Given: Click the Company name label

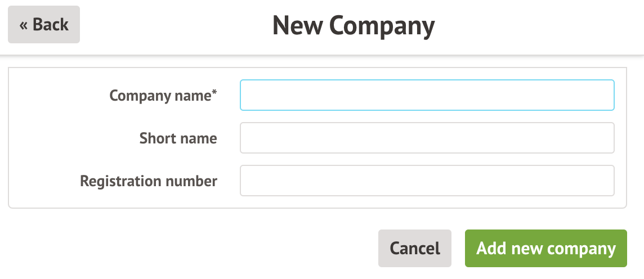Looking at the screenshot, I should [160, 96].
